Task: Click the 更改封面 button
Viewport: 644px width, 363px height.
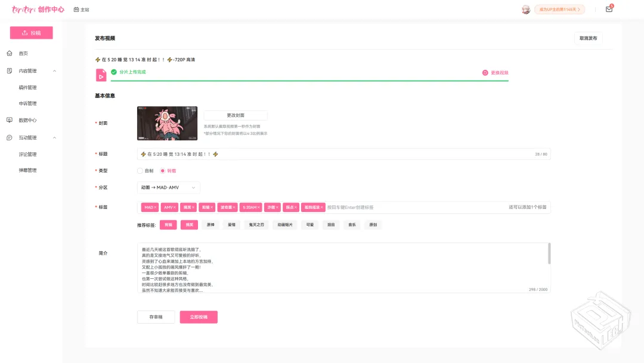Action: tap(235, 115)
